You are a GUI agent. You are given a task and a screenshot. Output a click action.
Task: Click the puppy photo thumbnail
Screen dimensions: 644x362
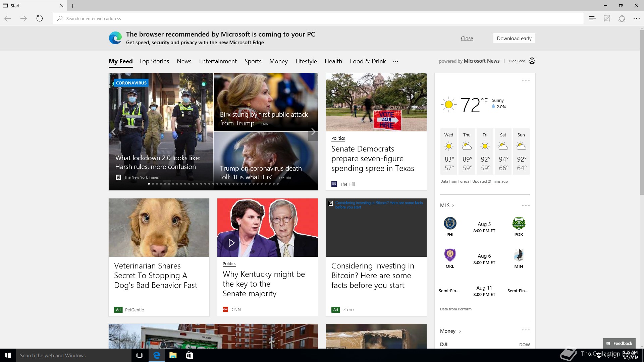(x=159, y=228)
